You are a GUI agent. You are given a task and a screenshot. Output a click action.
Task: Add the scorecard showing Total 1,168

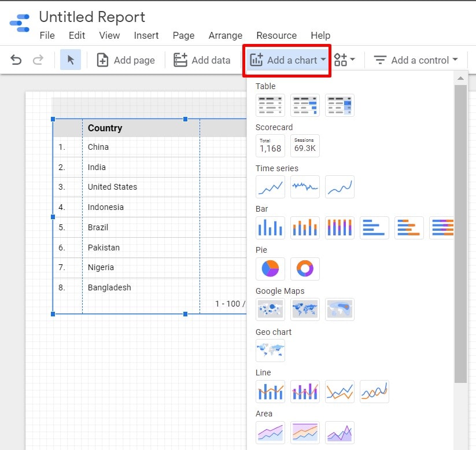tap(270, 146)
